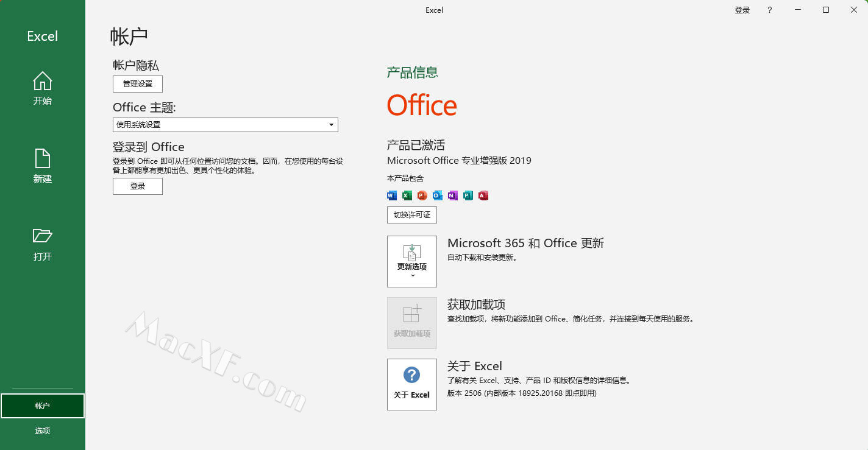Click the 获取加载项 heading text

477,304
